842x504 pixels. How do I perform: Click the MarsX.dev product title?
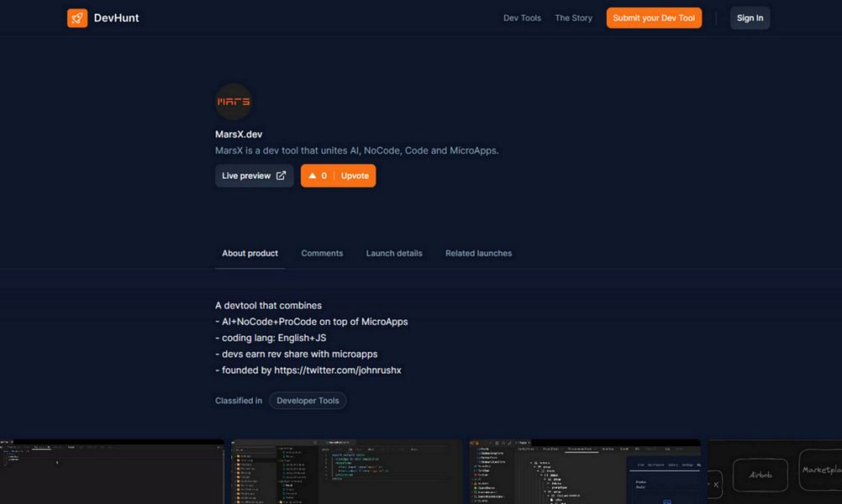click(x=238, y=134)
